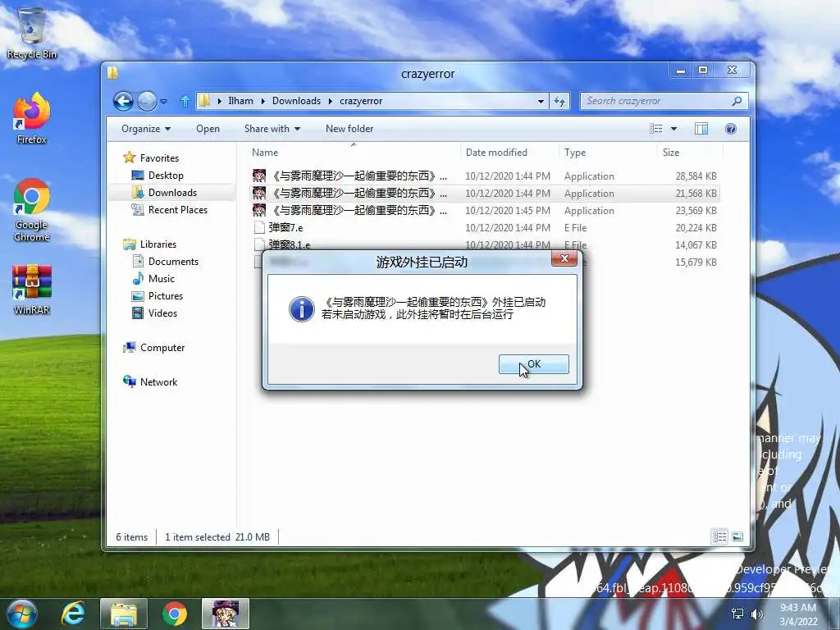The image size is (840, 630).
Task: Switch to details view in status bar
Action: coord(719,536)
